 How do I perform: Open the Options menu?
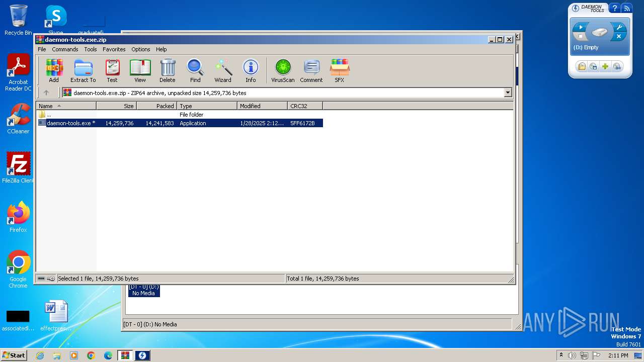coord(141,49)
